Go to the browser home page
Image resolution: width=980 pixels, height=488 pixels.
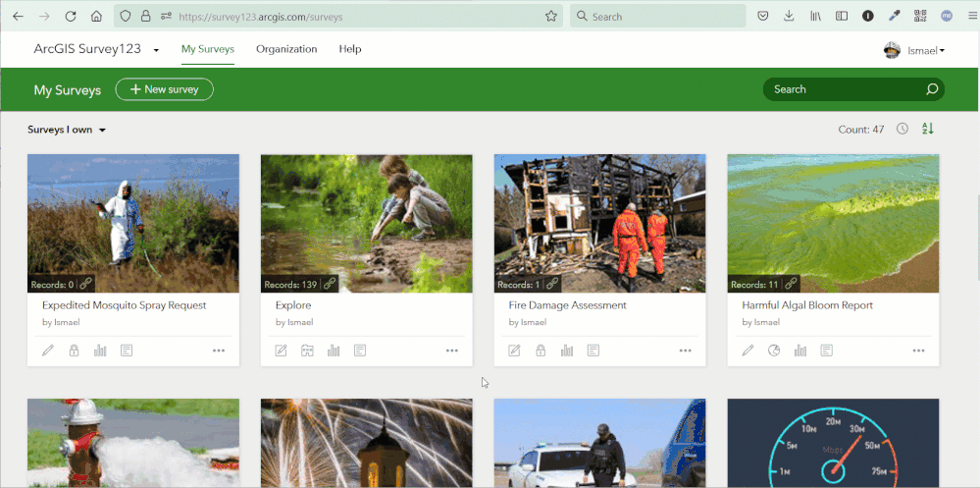coord(96,17)
